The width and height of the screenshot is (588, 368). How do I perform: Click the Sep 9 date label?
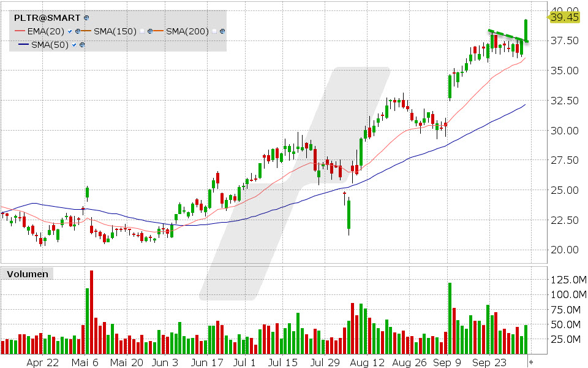[447, 362]
